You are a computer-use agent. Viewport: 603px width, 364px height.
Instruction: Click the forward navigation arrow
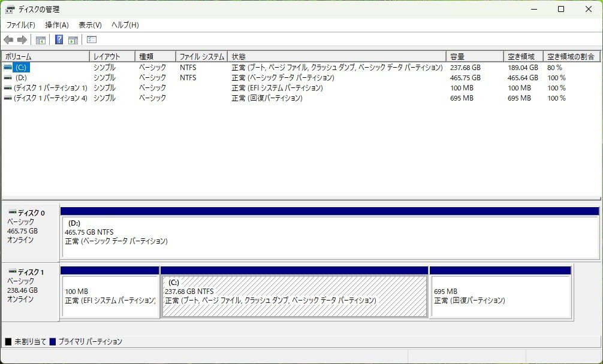pyautogui.click(x=22, y=40)
